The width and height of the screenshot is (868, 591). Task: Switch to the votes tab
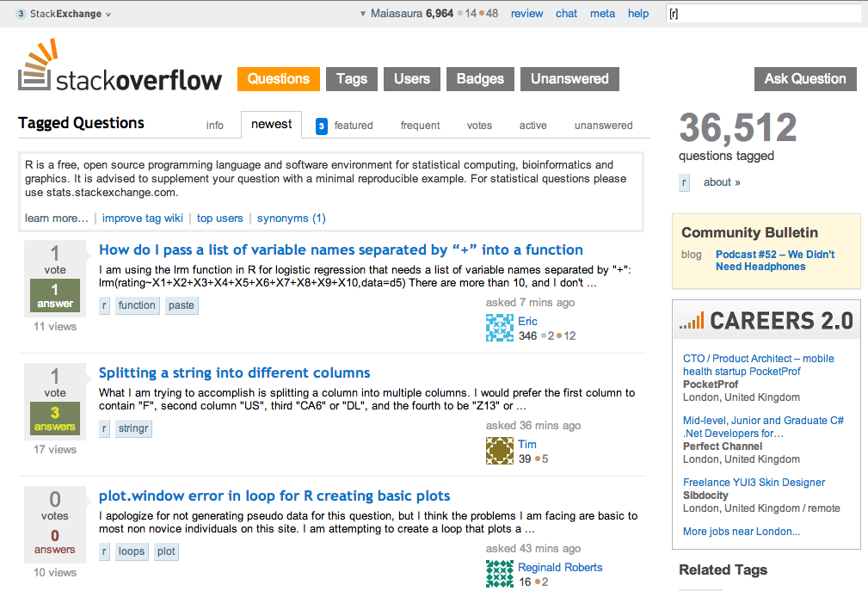(x=479, y=126)
